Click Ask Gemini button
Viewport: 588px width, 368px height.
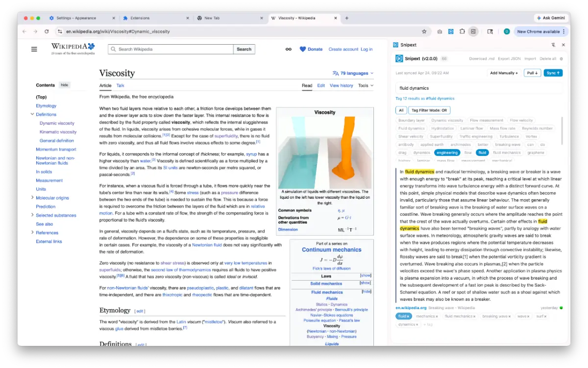551,18
